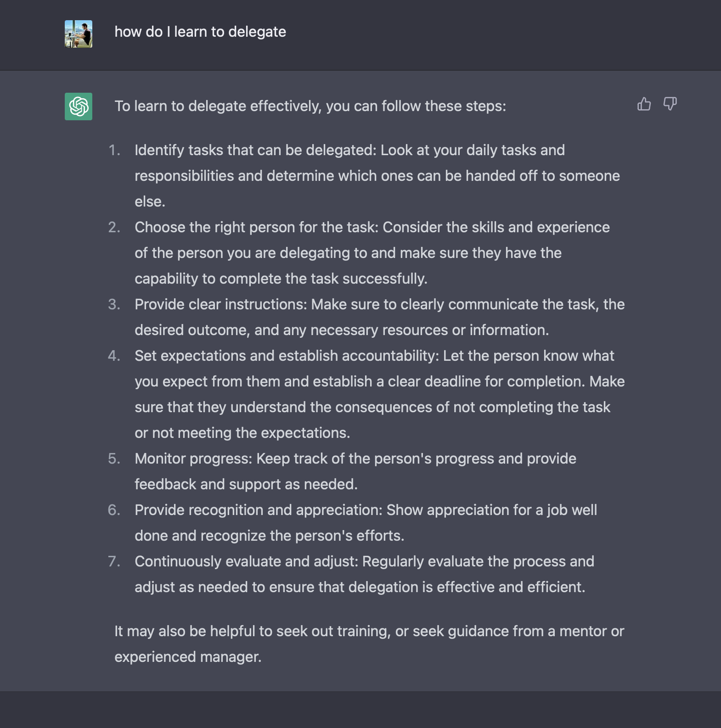721x728 pixels.
Task: Click the "Continuously evaluate and adjust" step
Action: pos(364,561)
